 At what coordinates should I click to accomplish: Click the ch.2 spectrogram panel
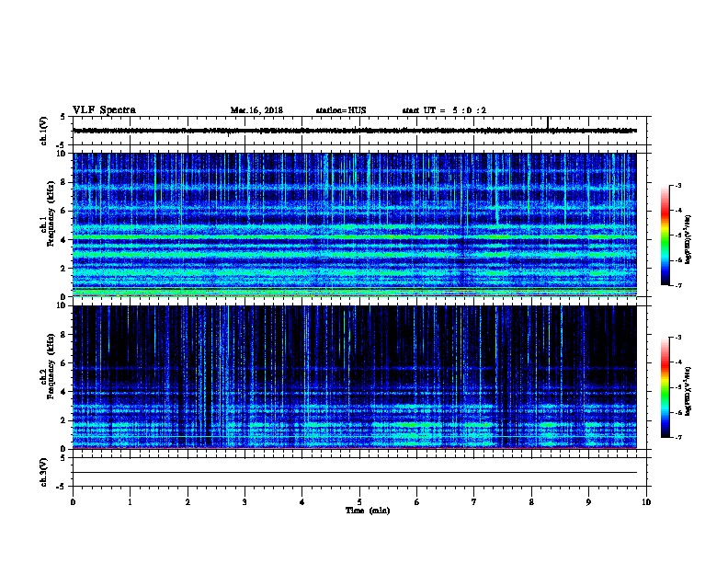355,377
